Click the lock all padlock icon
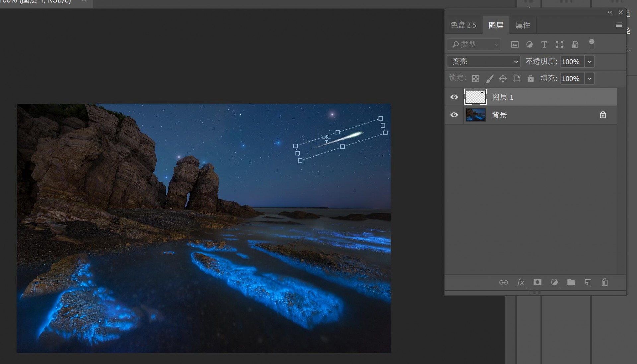 [x=531, y=79]
